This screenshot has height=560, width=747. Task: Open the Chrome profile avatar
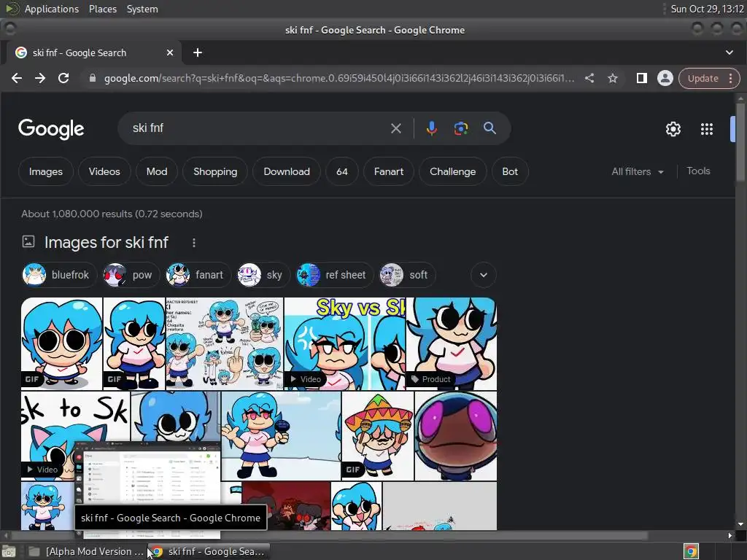tap(665, 79)
